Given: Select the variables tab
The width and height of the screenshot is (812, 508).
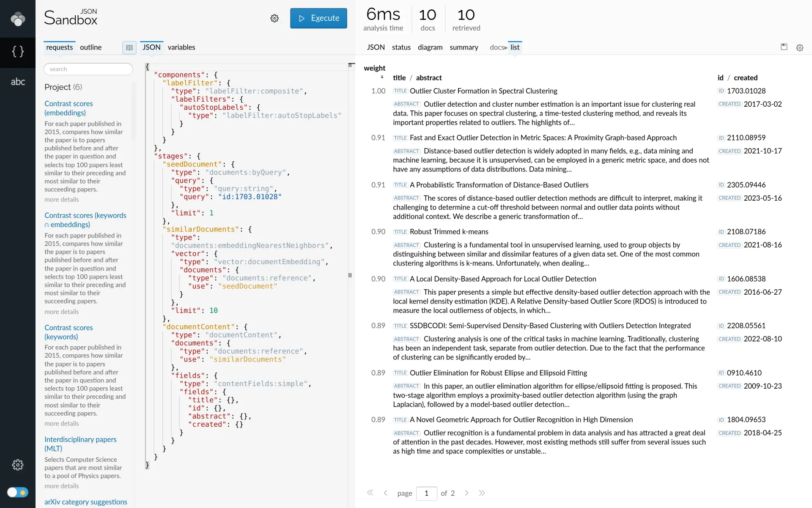Looking at the screenshot, I should pyautogui.click(x=181, y=47).
